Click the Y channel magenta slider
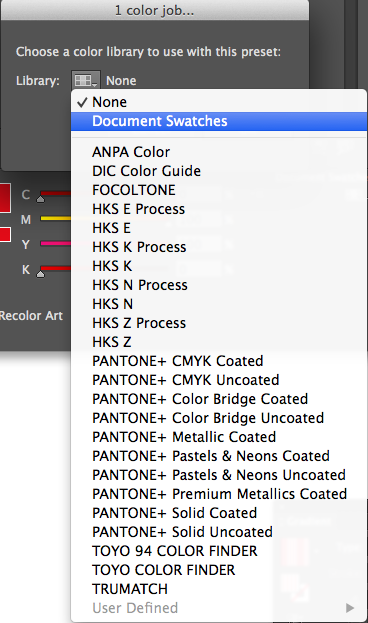Screen dimensions: 368x623 [x=56, y=243]
